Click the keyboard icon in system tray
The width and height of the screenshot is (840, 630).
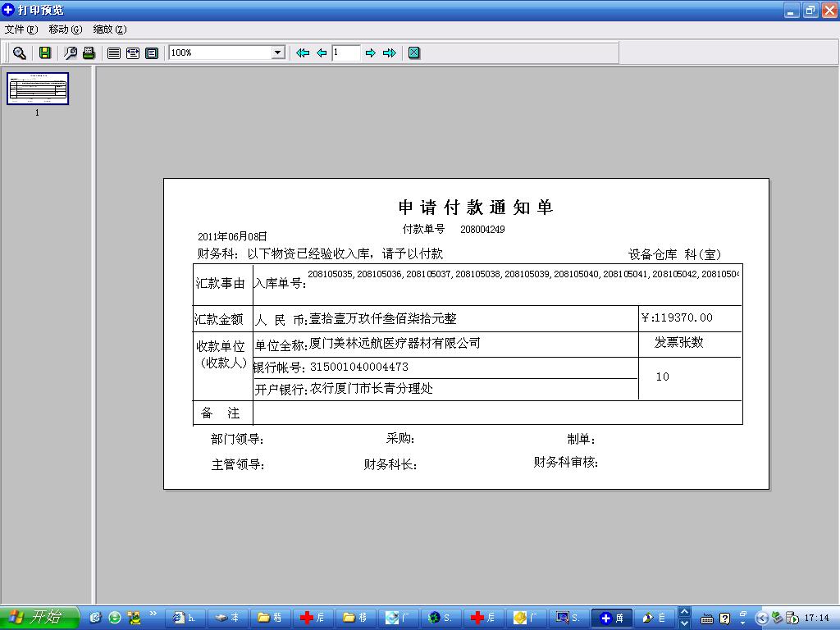tap(707, 619)
